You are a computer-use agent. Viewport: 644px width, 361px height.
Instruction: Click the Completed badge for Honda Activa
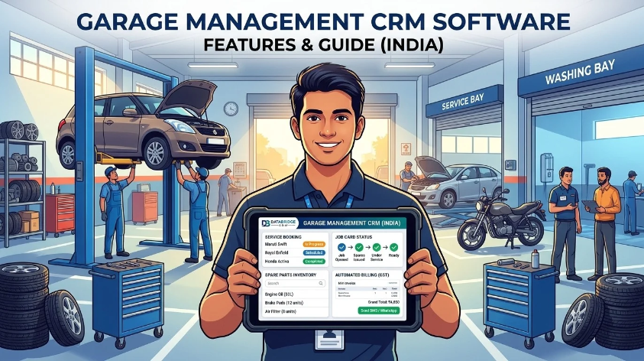click(314, 262)
